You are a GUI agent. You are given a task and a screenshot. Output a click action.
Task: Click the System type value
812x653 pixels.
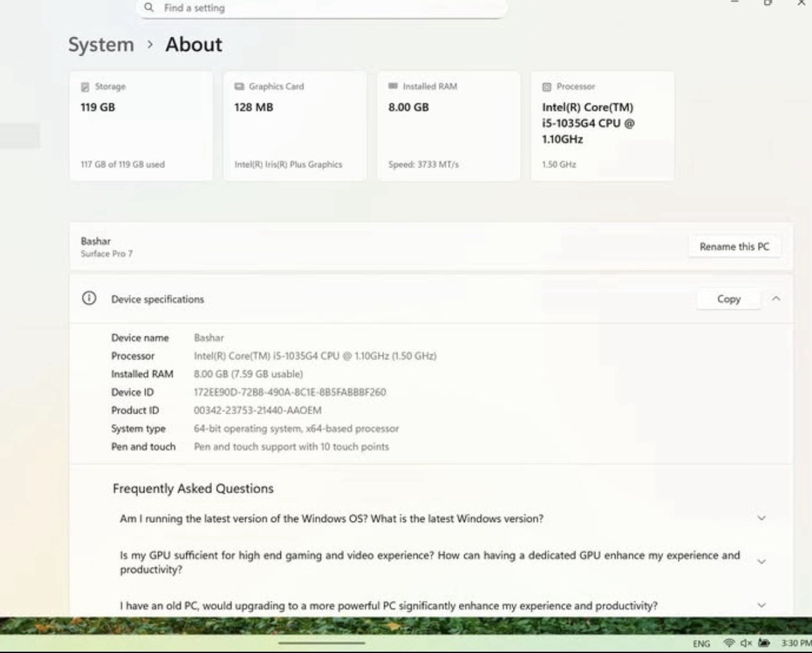click(x=296, y=429)
